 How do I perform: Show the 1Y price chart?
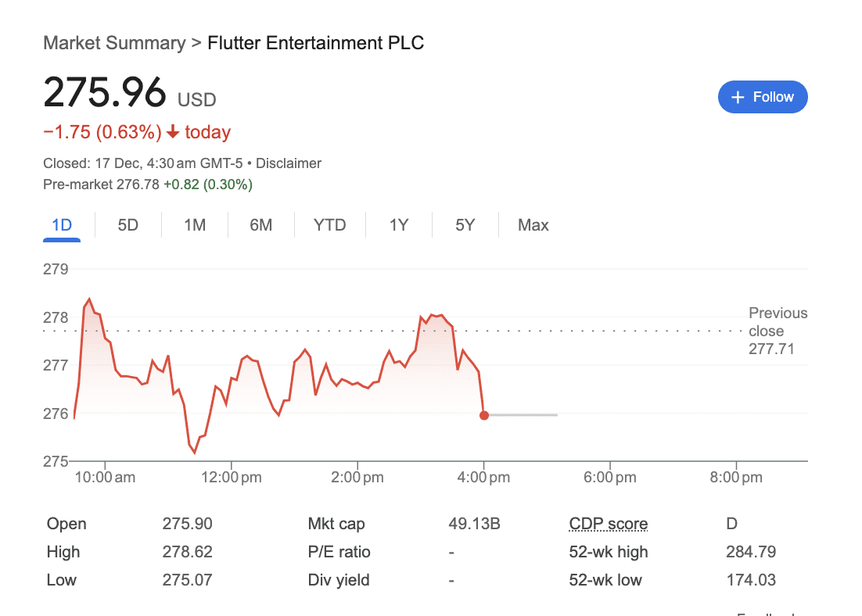pos(399,225)
